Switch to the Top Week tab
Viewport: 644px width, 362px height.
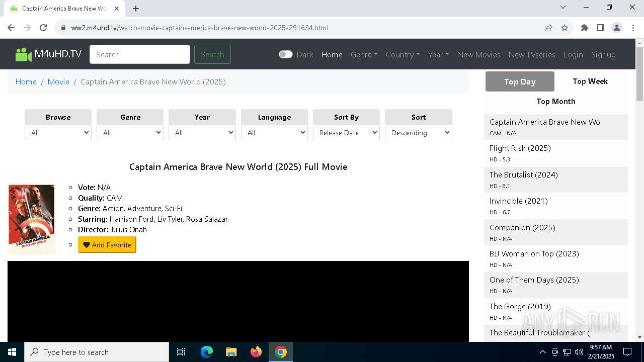[590, 81]
